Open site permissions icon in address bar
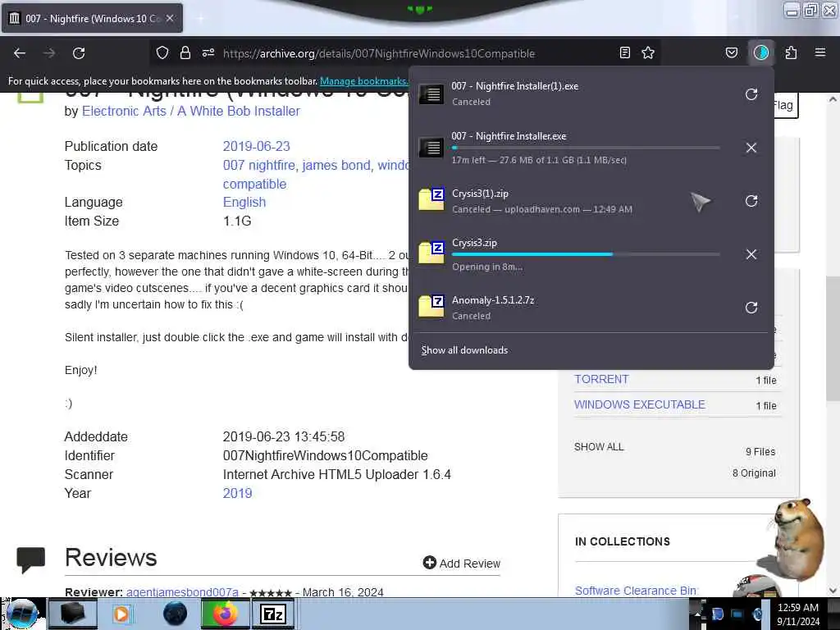This screenshot has width=840, height=630. click(208, 52)
